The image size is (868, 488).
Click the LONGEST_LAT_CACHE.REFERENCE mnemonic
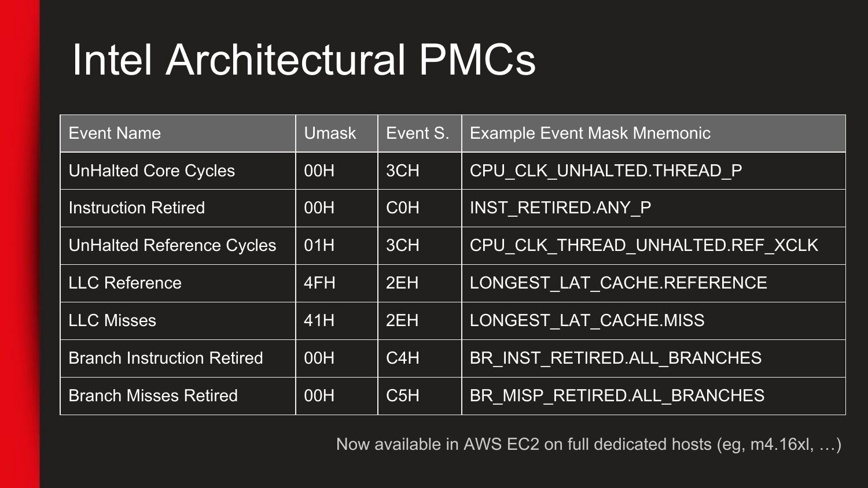pos(618,283)
